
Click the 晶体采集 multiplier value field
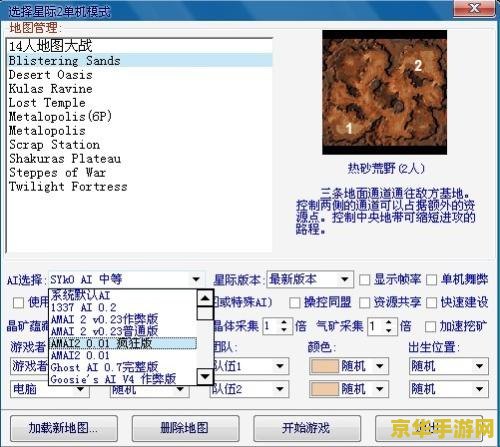pyautogui.click(x=271, y=326)
